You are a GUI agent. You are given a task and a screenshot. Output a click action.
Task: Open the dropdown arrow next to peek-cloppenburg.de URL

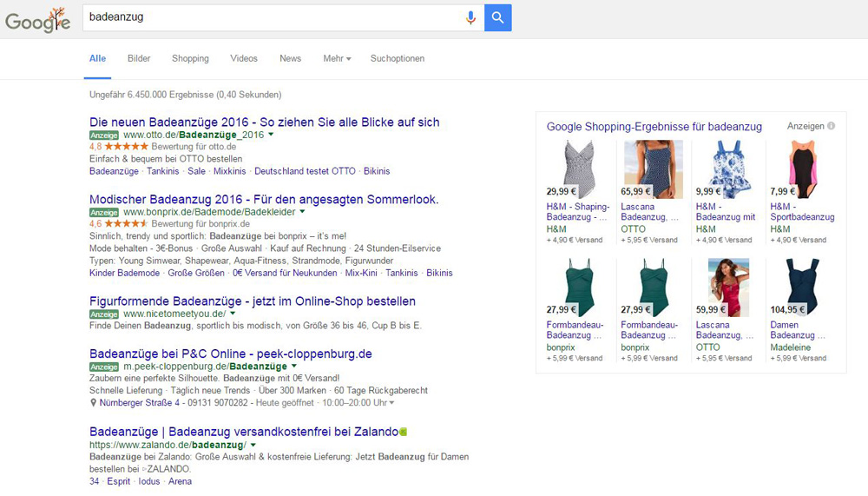pyautogui.click(x=294, y=367)
